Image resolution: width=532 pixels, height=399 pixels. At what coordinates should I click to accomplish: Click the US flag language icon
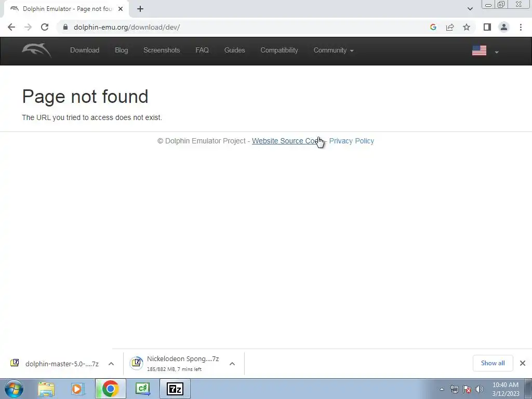click(x=479, y=50)
